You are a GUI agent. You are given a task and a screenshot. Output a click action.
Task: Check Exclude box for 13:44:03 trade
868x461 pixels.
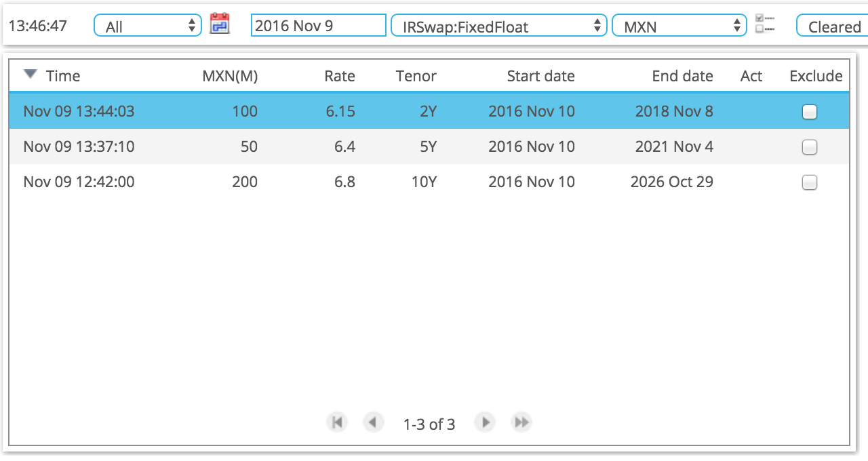click(810, 112)
